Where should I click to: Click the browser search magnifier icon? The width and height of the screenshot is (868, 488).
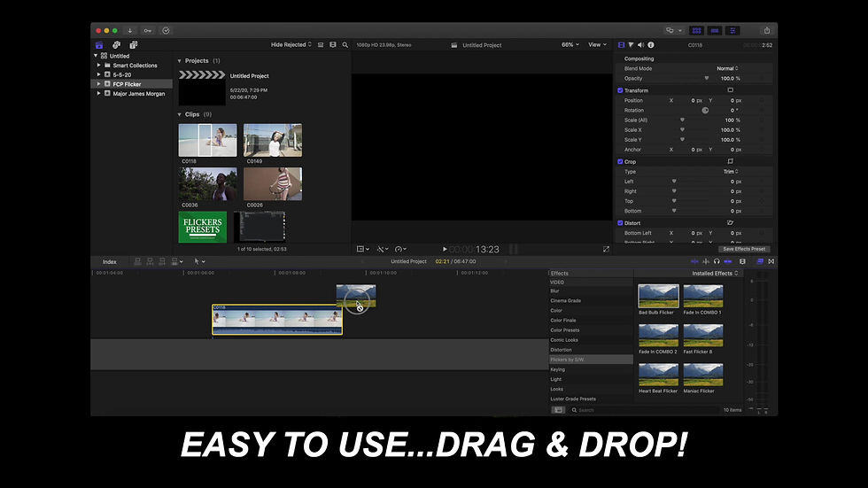pyautogui.click(x=345, y=45)
